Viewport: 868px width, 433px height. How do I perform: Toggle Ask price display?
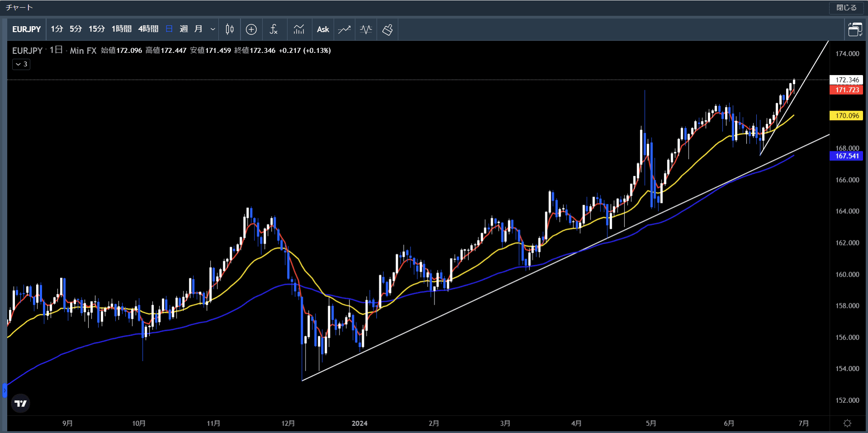click(x=323, y=29)
